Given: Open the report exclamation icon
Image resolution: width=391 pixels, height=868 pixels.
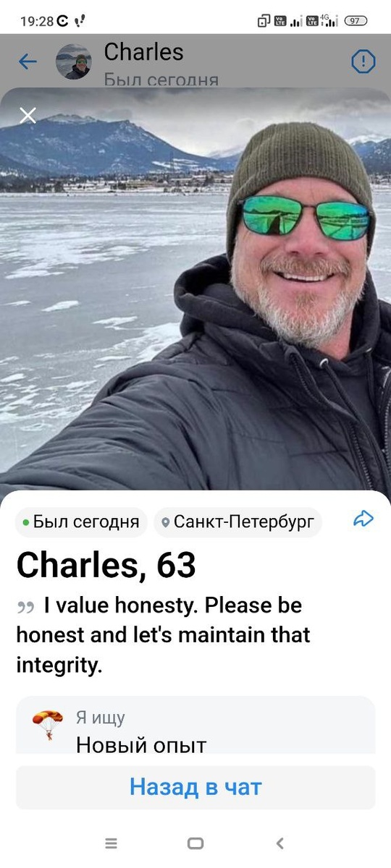Looking at the screenshot, I should 363,61.
